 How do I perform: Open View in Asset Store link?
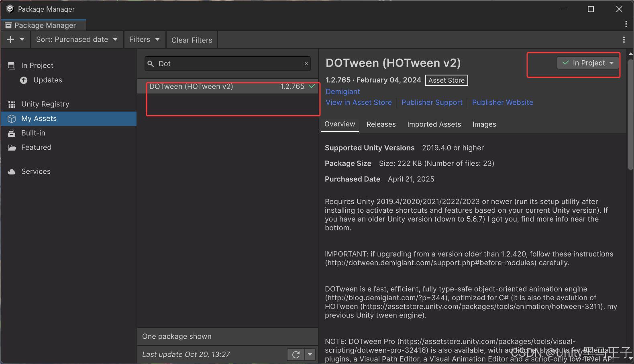tap(359, 102)
